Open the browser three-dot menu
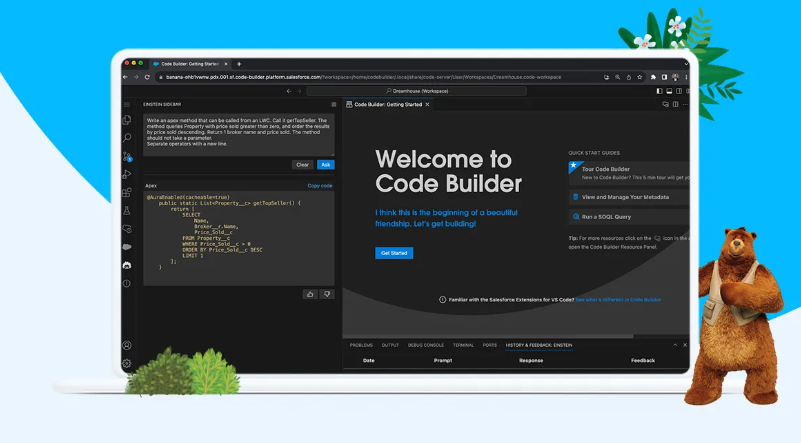The image size is (801, 443). point(686,77)
